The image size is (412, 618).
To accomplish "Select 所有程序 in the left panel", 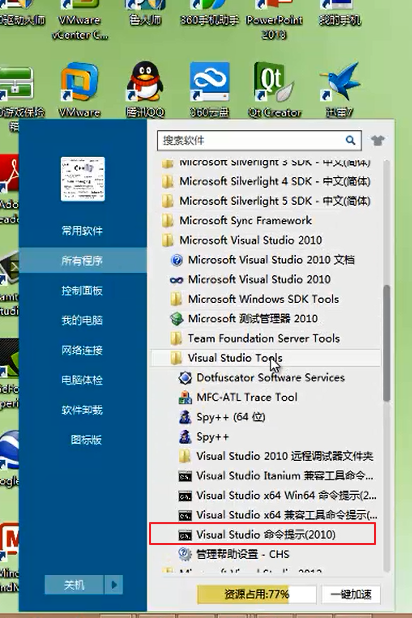I will pyautogui.click(x=82, y=261).
